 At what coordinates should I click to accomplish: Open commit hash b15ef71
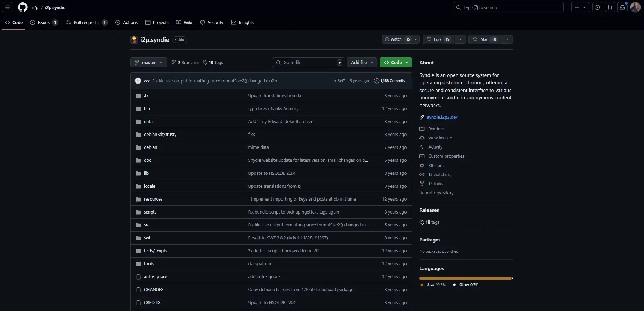point(340,81)
